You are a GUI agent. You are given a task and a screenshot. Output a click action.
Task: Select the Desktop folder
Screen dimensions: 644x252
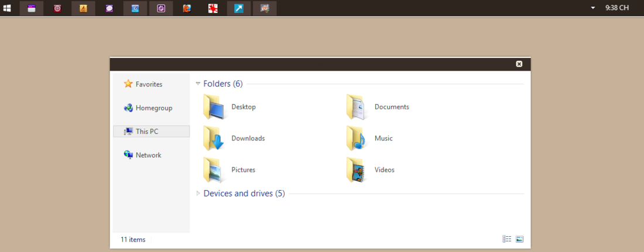[x=230, y=107]
